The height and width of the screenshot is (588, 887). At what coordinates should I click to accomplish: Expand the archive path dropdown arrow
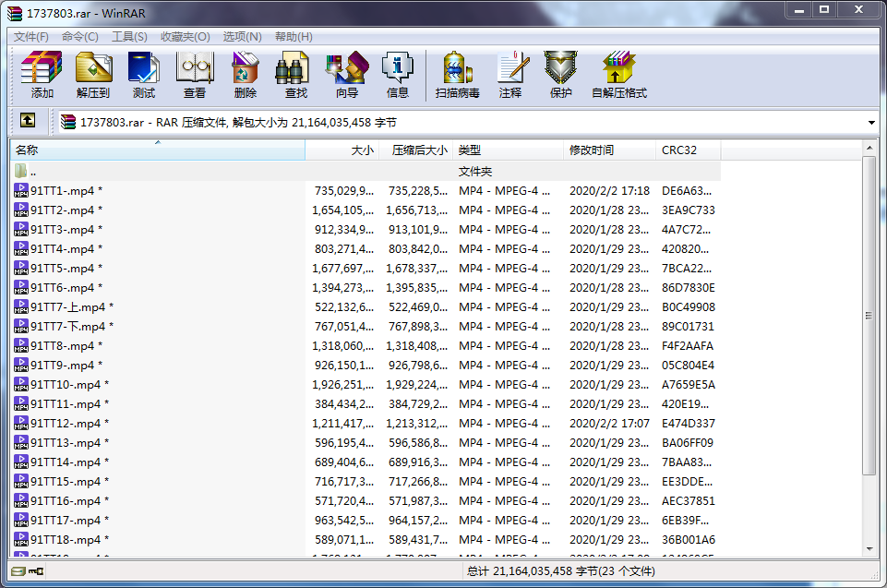pyautogui.click(x=871, y=122)
